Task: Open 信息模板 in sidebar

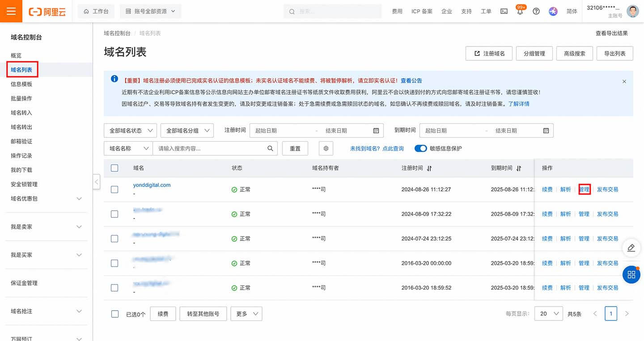Action: (x=21, y=84)
